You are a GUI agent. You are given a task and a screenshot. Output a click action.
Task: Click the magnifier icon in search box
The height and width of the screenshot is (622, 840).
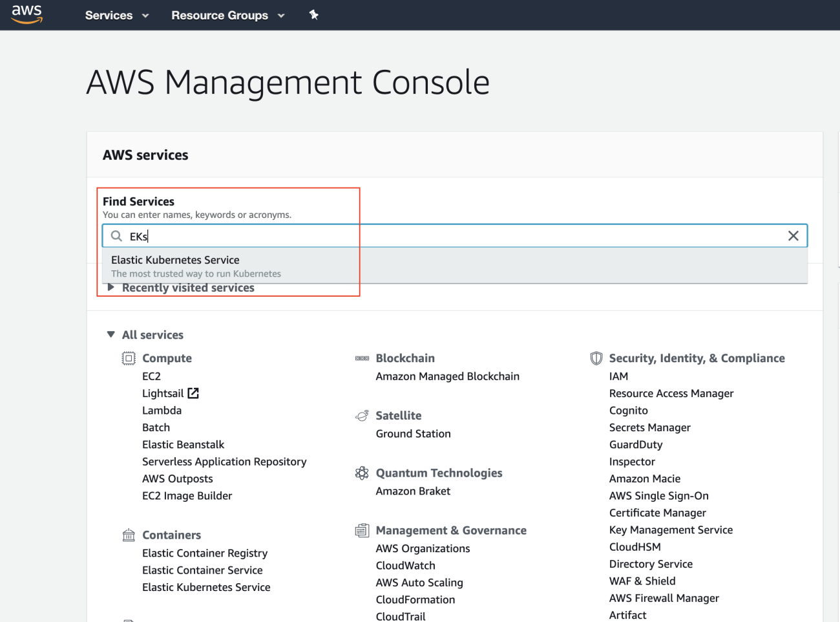(x=117, y=236)
